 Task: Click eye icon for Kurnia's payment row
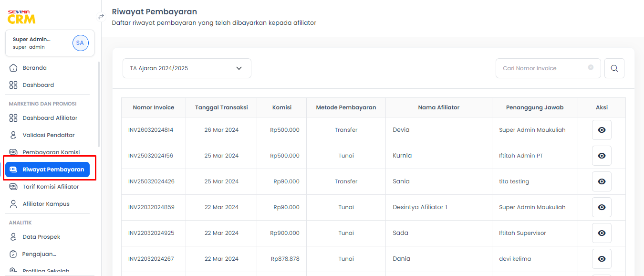click(x=602, y=156)
